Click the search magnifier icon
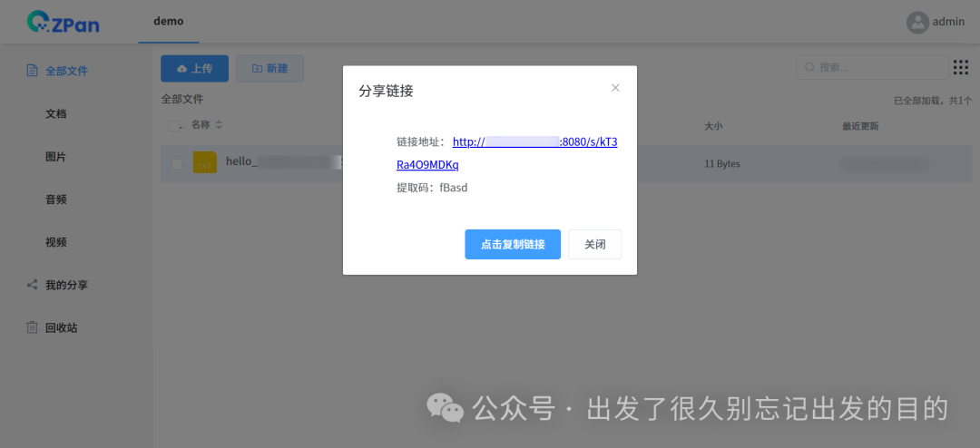This screenshot has width=980, height=448. click(809, 67)
